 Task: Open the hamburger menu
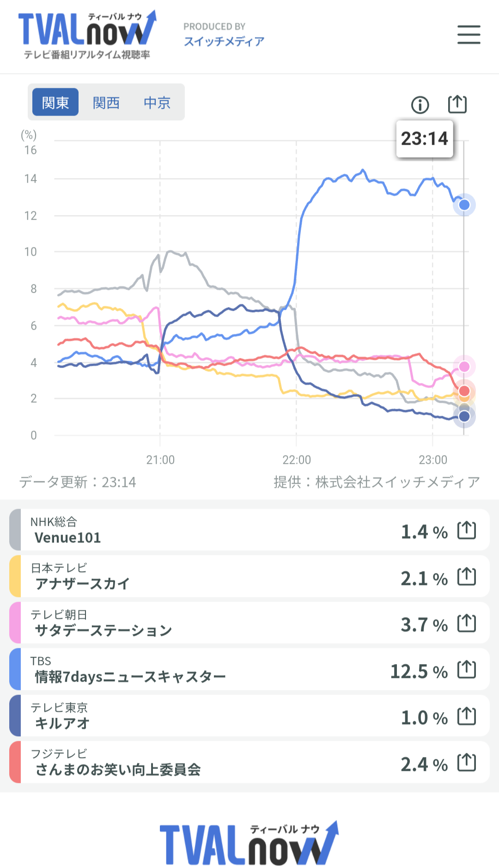pos(469,35)
